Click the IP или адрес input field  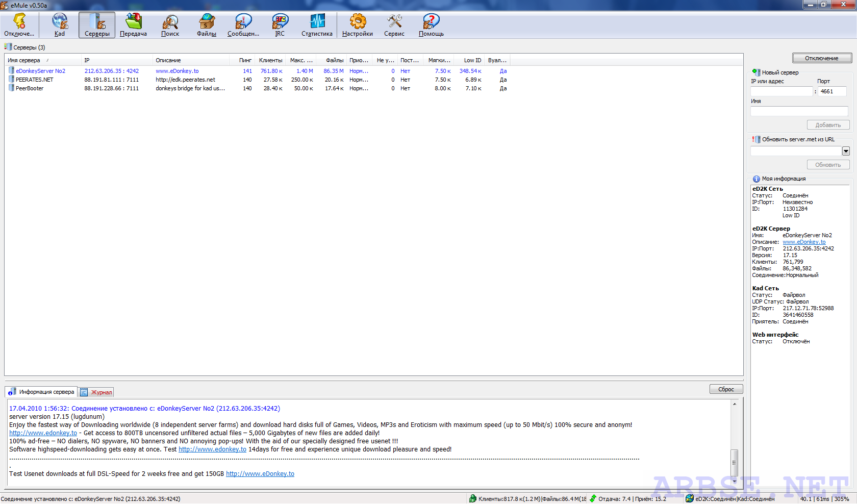click(782, 91)
